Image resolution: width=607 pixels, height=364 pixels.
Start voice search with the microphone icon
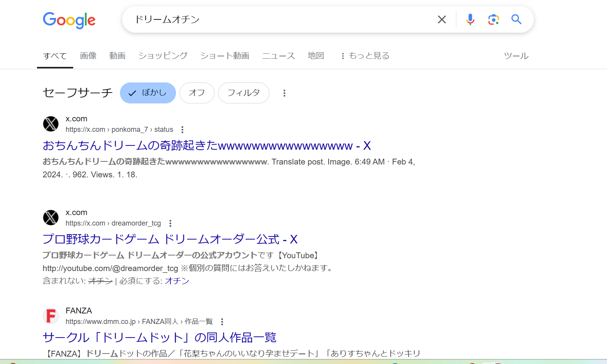pyautogui.click(x=470, y=19)
